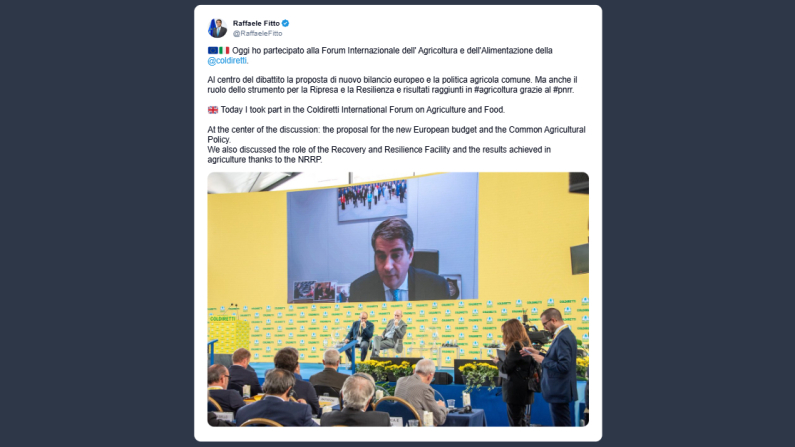Click the yellow Coldiretti podium sign
The width and height of the screenshot is (795, 447).
[x=223, y=334]
